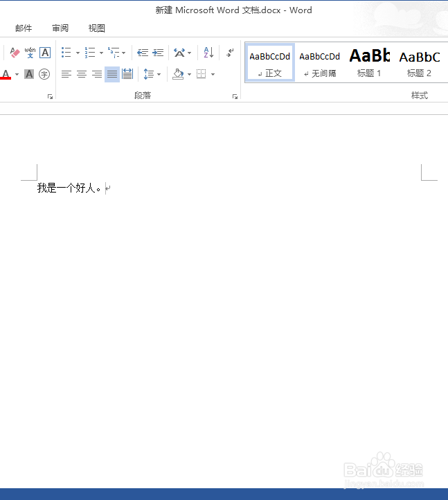The image size is (448, 500).
Task: Apply Borders with the grid icon
Action: click(201, 74)
